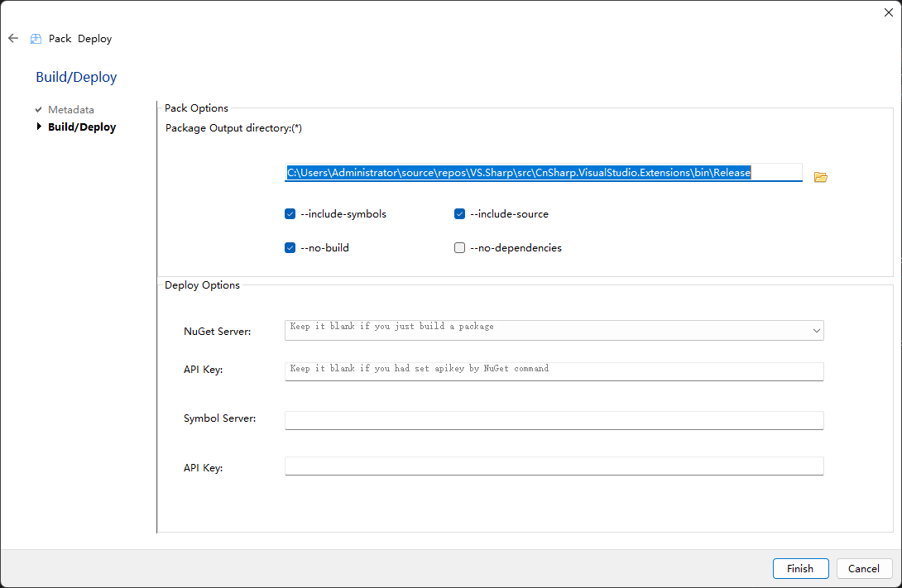Click the Pack Deploy package icon
This screenshot has height=588, width=902.
click(x=36, y=39)
